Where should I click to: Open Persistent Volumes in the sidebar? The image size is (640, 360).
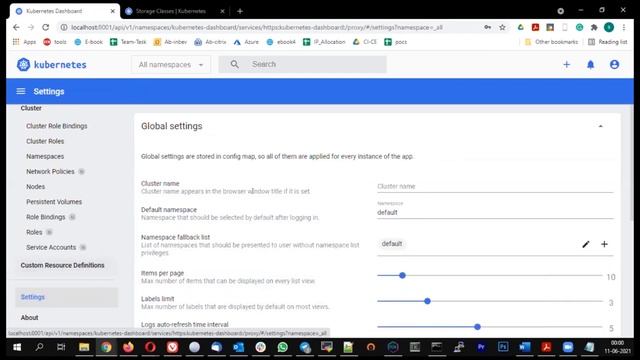tap(54, 201)
